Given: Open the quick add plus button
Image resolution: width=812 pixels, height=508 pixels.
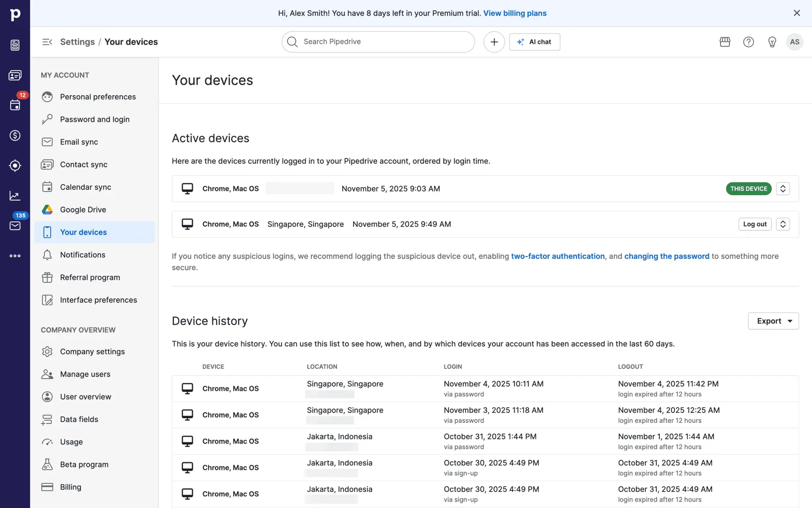Looking at the screenshot, I should (x=494, y=42).
